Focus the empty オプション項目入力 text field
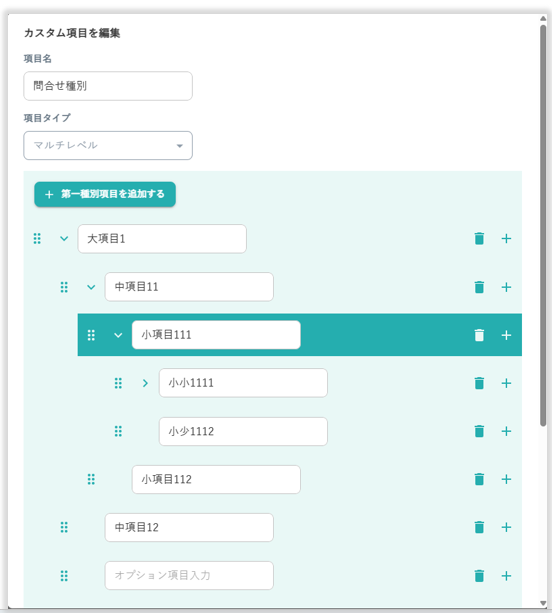The image size is (552, 613). point(189,575)
